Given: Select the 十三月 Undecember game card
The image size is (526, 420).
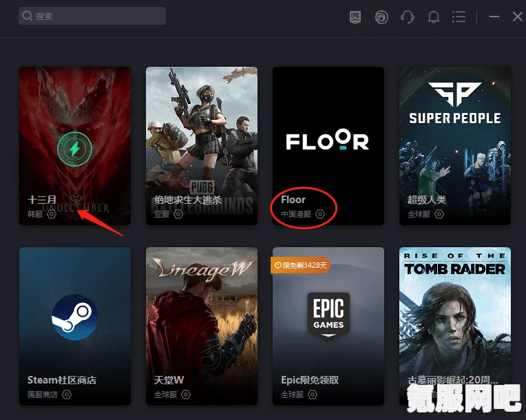Looking at the screenshot, I should [x=75, y=145].
